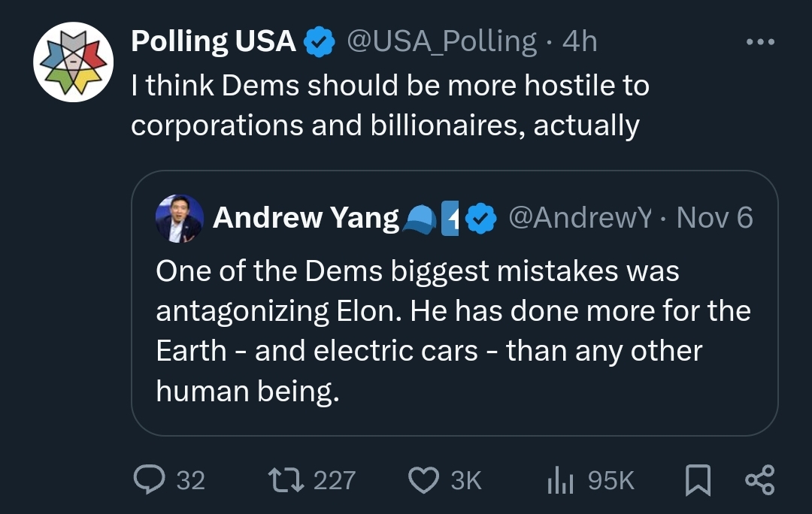Open the @USA_Polling handle link
812x514 pixels.
tap(441, 41)
